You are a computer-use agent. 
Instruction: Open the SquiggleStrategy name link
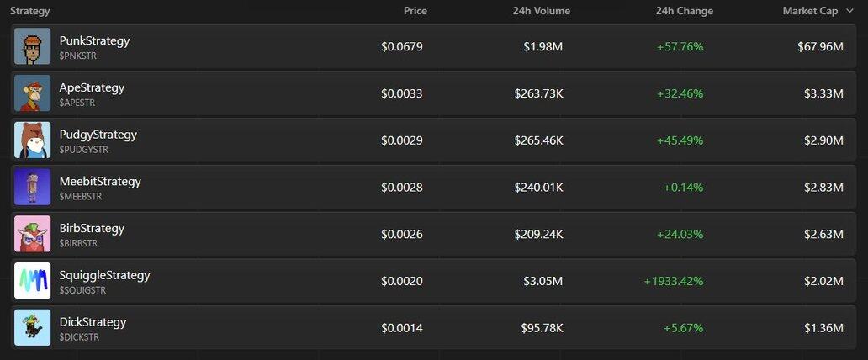[x=104, y=275]
